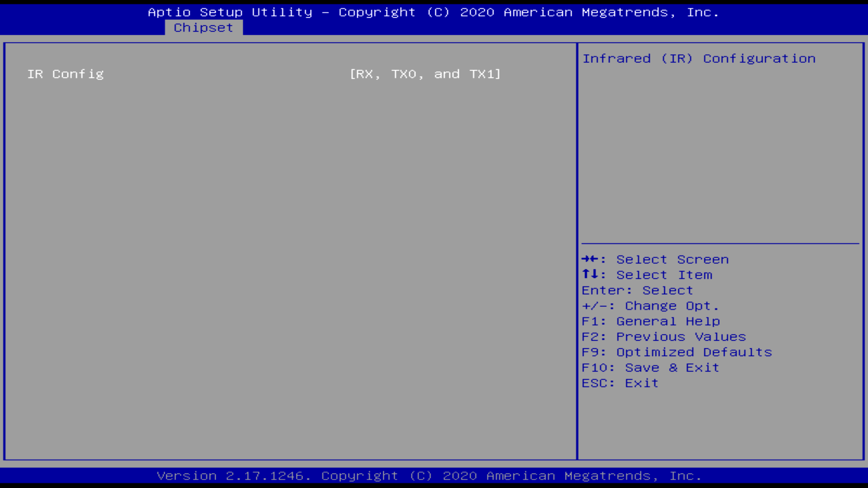Press F1 for General Help
The height and width of the screenshot is (488, 868).
651,321
